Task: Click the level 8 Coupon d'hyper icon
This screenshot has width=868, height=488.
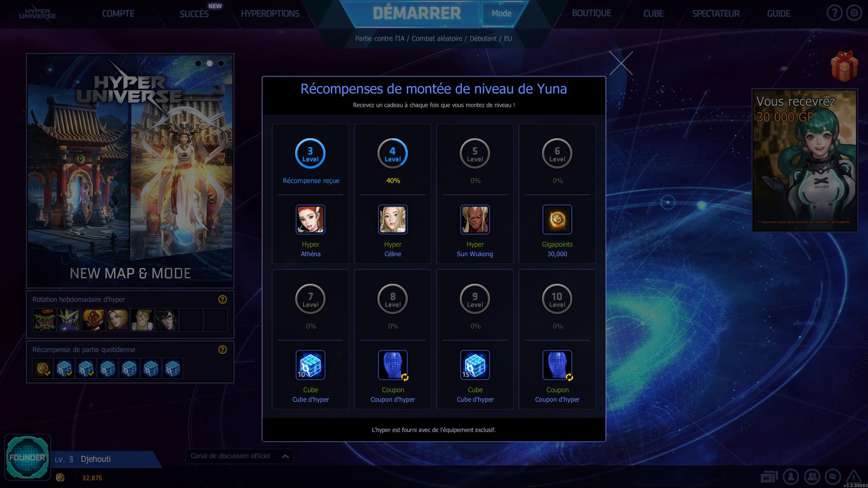Action: click(x=393, y=365)
